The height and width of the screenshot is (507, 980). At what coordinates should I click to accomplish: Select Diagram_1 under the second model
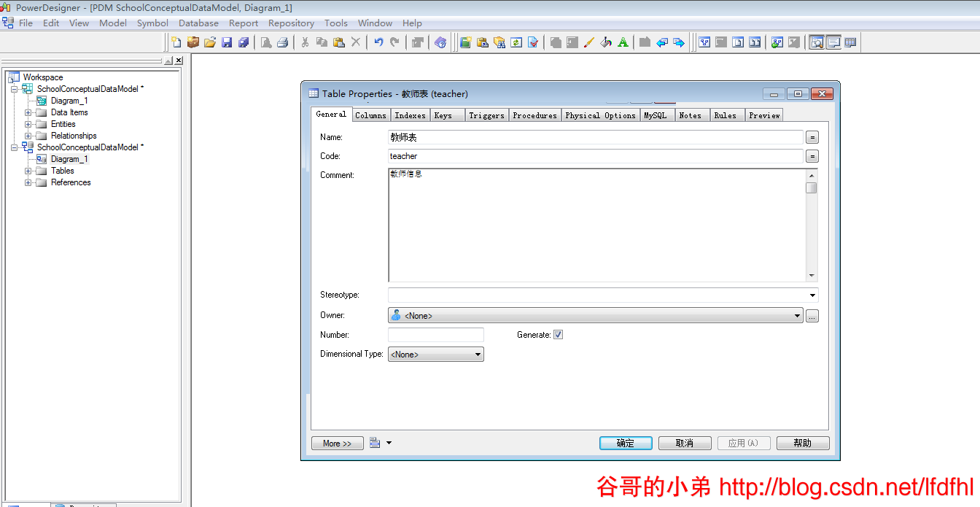coord(69,159)
